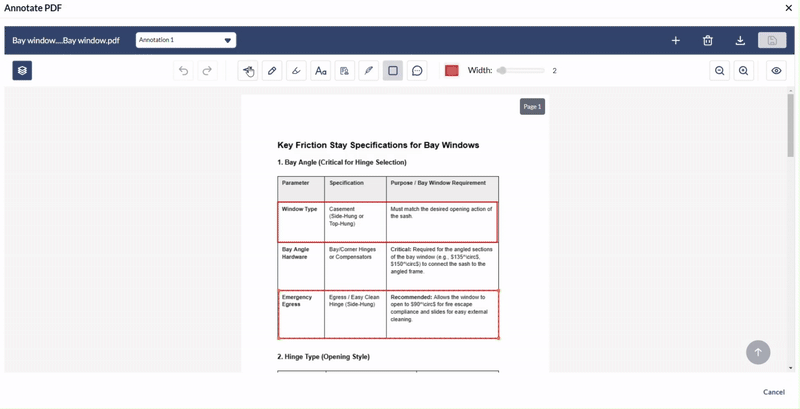Select the Emergency Egress row rectangle annotation

click(x=388, y=314)
